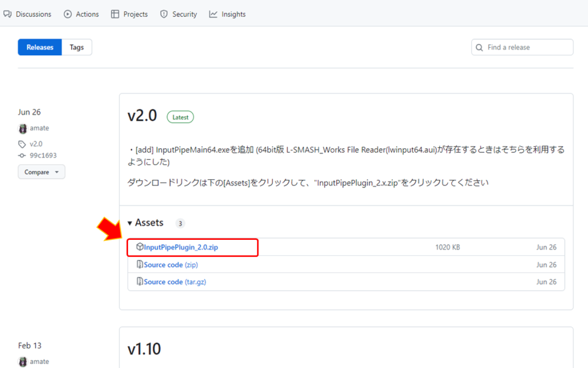Click the Insights graph icon
588x368 pixels.
(x=212, y=14)
